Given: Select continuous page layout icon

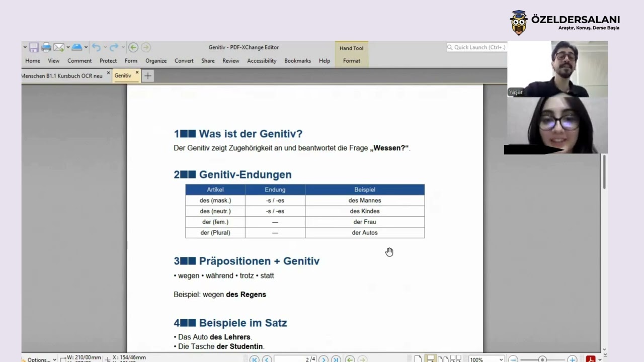Looking at the screenshot, I should pyautogui.click(x=430, y=359).
